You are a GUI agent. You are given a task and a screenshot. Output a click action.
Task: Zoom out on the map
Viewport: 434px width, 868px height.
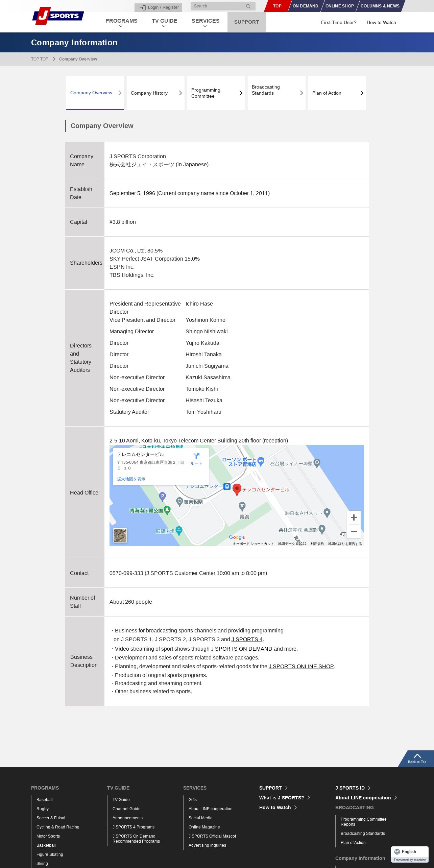coord(354,531)
